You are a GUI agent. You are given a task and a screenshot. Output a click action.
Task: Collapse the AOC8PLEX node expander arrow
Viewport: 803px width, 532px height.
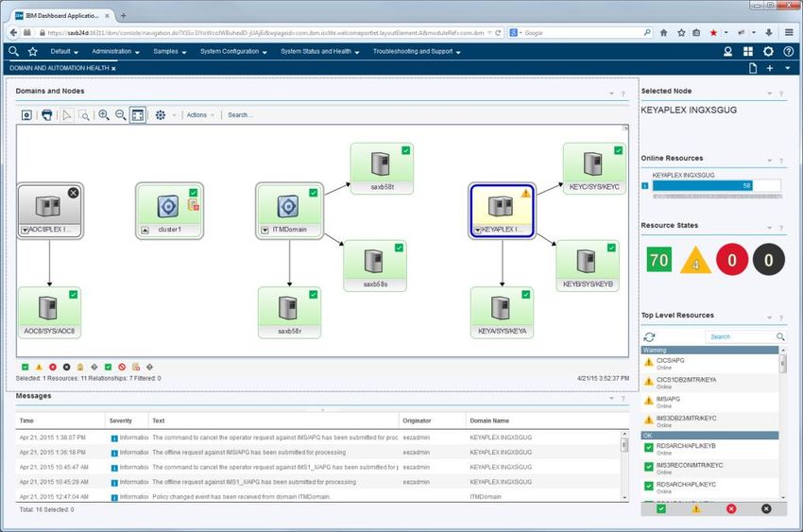click(25, 231)
